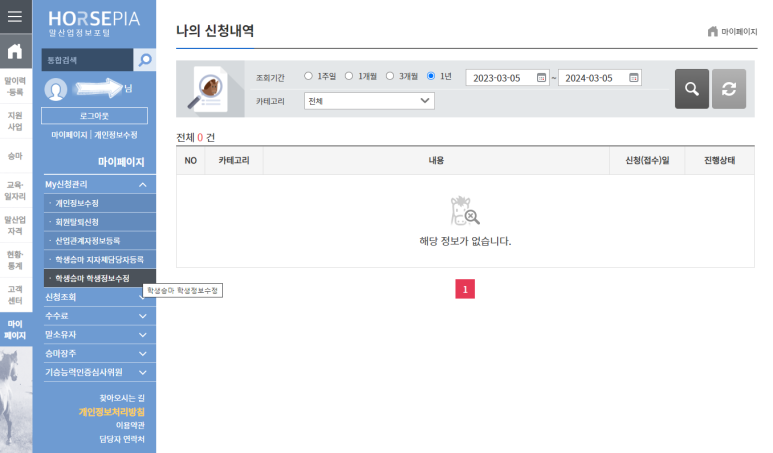Open 개인정보수정 submenu item
This screenshot has height=453, width=773.
pyautogui.click(x=100, y=203)
